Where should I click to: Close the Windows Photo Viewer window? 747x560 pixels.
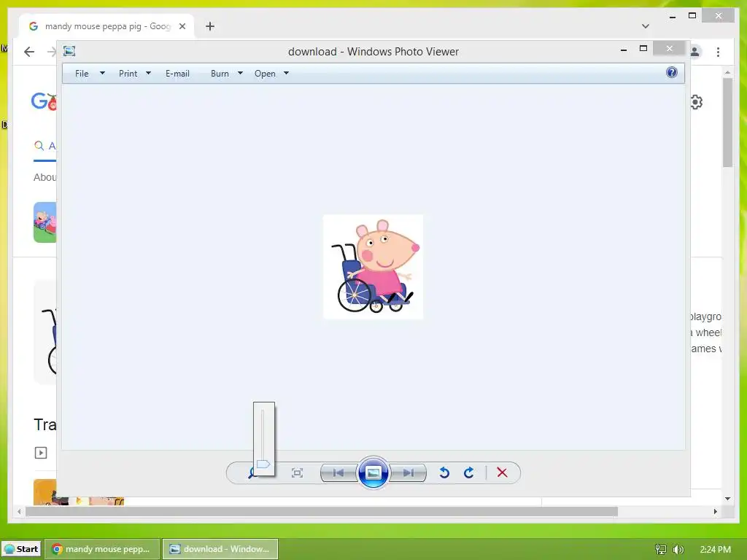click(x=670, y=49)
